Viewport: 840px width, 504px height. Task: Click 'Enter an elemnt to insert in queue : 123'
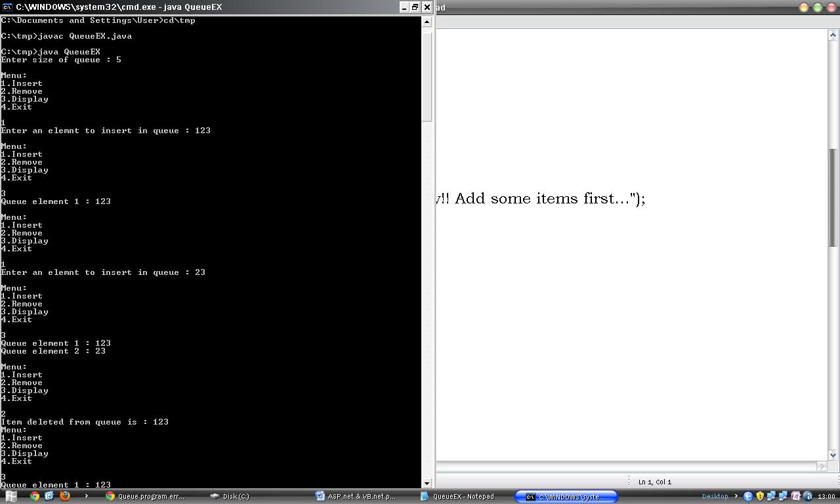click(x=106, y=131)
